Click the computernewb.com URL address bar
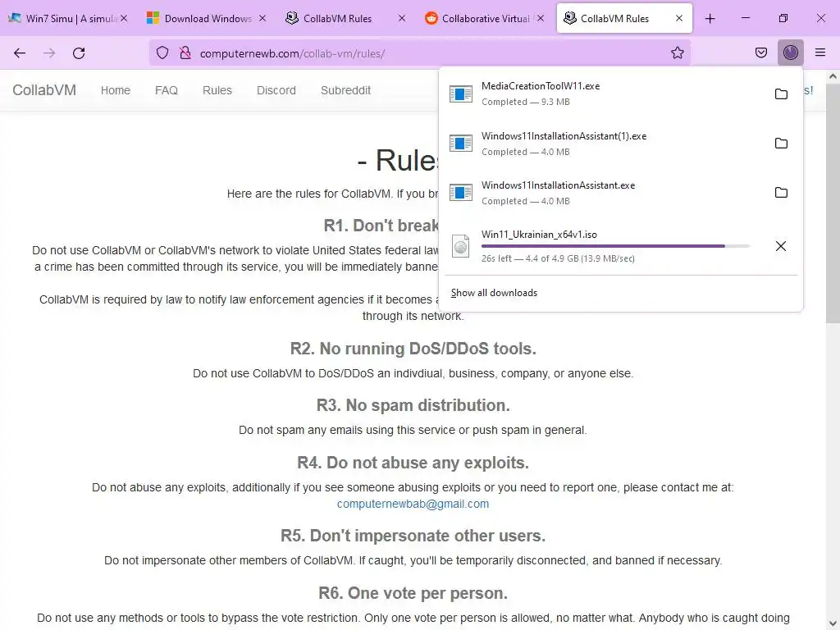840x630 pixels. [x=419, y=53]
